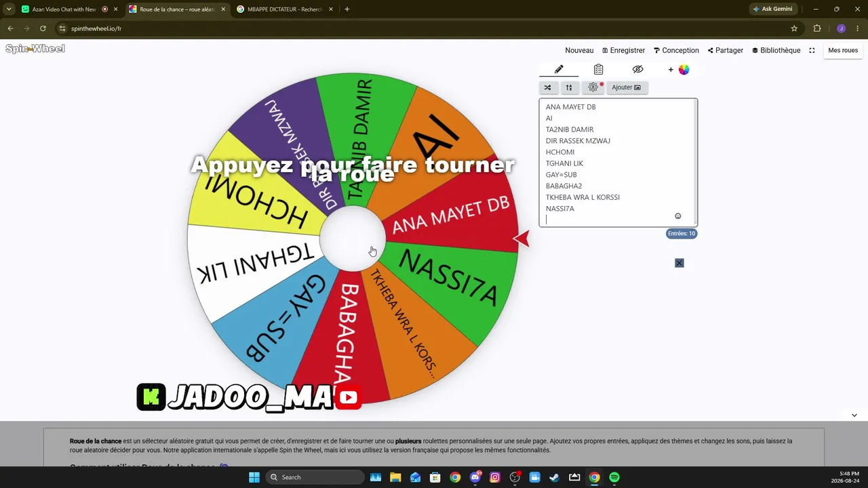Image resolution: width=868 pixels, height=488 pixels.
Task: Open Microsoft Store from the taskbar
Action: pos(435,477)
